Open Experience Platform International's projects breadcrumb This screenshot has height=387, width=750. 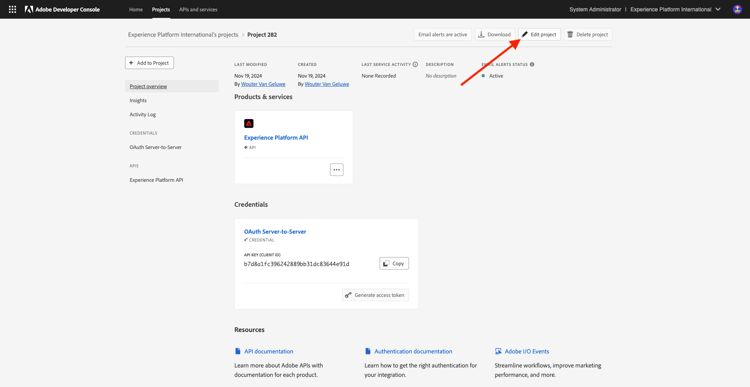tap(183, 34)
